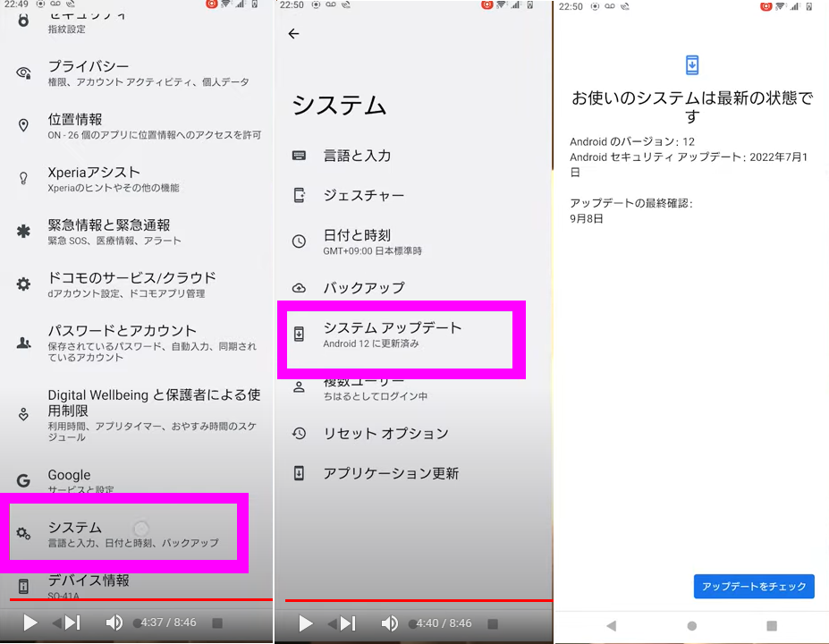829x644 pixels.
Task: Mute the middle video volume
Action: [x=389, y=624]
